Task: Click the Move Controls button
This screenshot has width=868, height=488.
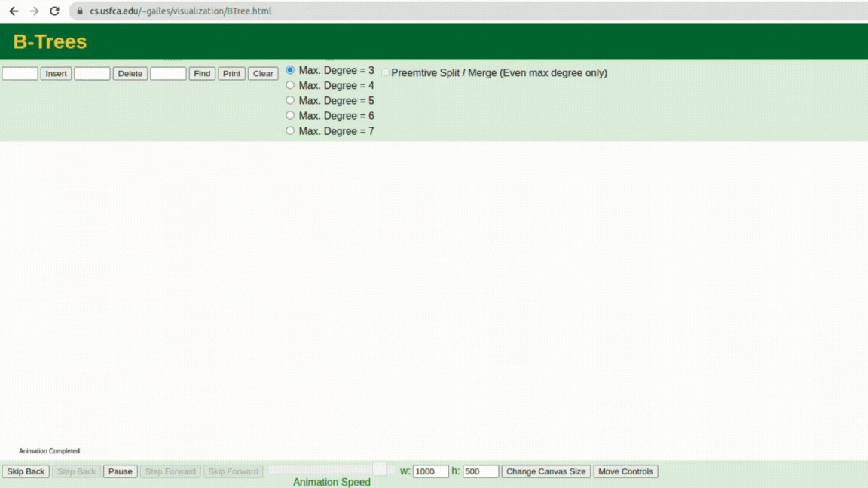Action: (x=625, y=471)
